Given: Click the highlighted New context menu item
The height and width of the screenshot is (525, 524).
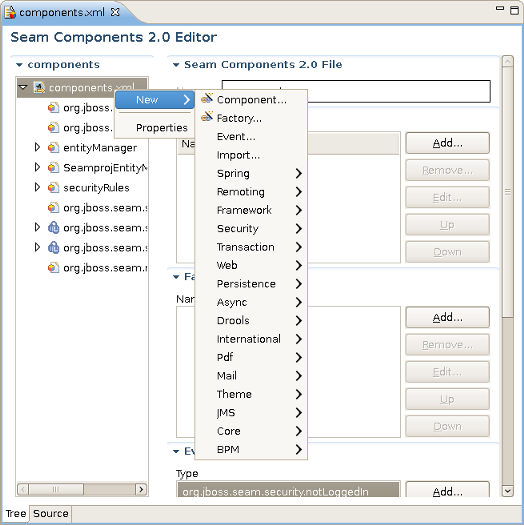Looking at the screenshot, I should [x=155, y=100].
